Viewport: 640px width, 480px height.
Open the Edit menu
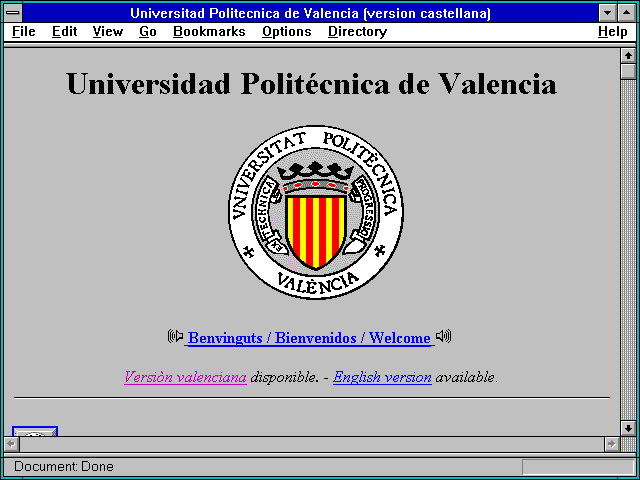point(64,31)
